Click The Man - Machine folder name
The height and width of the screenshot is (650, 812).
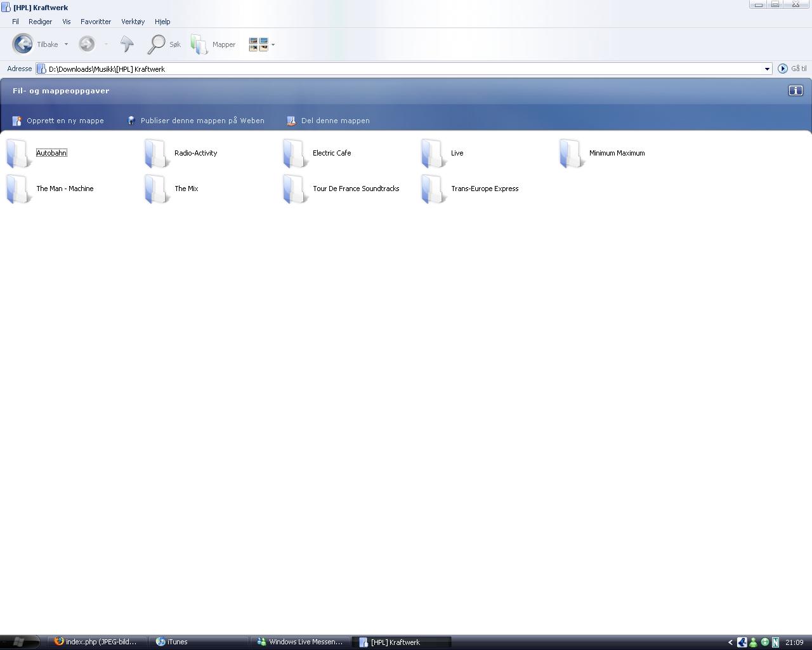point(65,189)
